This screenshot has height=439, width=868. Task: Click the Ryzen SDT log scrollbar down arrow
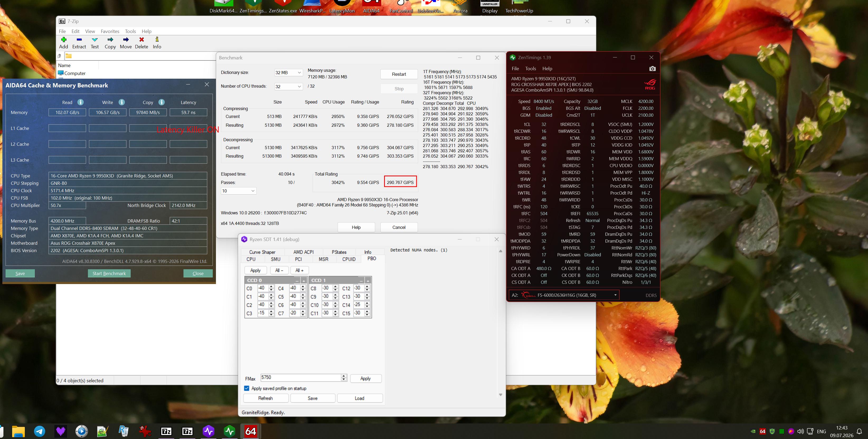(500, 395)
